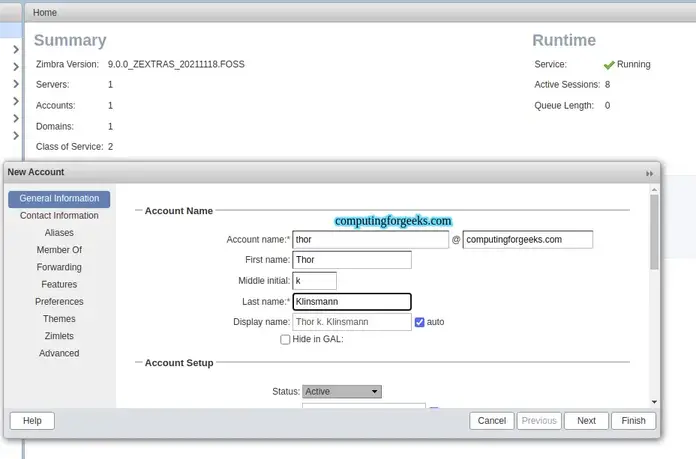Image resolution: width=696 pixels, height=459 pixels.
Task: Click the dialog scroll-down arrow
Action: (x=654, y=402)
